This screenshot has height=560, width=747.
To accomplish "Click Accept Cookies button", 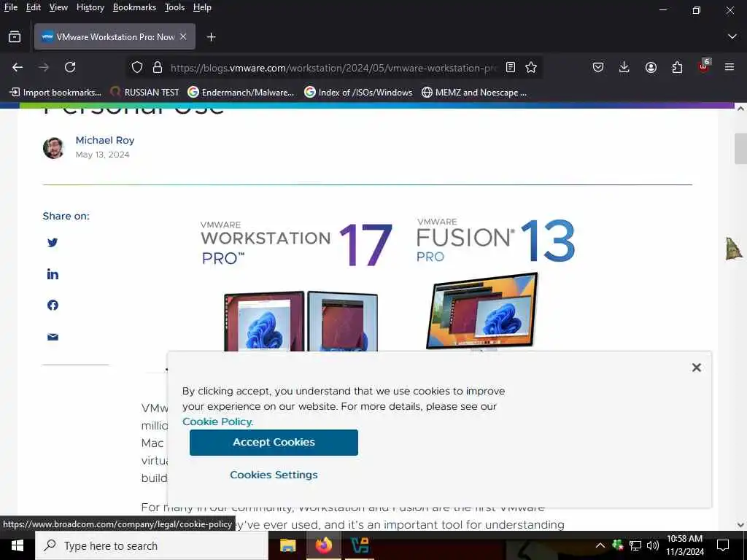I will pos(274,443).
